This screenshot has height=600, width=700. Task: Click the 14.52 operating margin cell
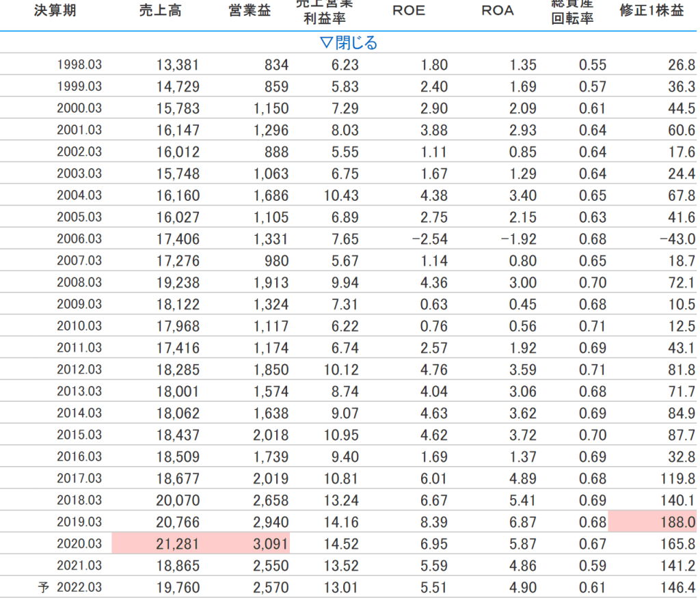click(x=341, y=544)
